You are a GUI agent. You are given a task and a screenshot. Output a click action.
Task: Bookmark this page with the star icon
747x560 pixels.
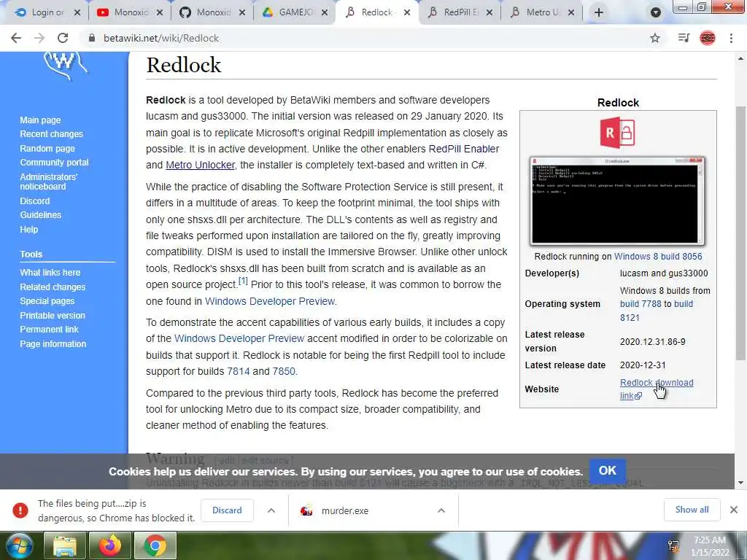pyautogui.click(x=655, y=38)
